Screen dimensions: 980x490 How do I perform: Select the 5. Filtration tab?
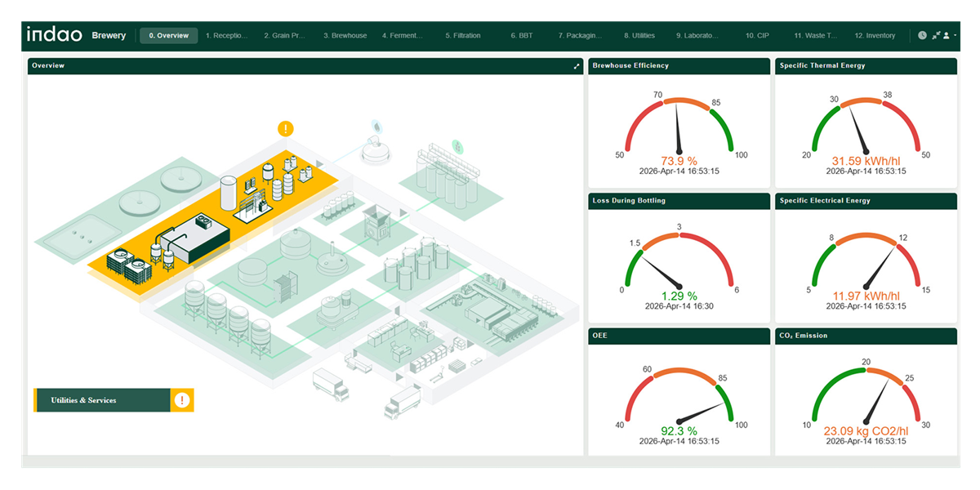pos(463,36)
